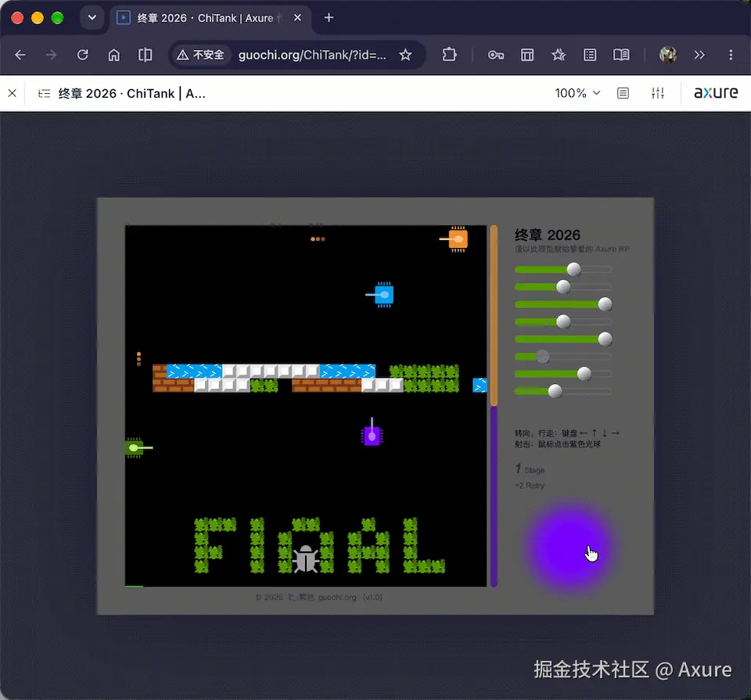Go back to the previous page
Screen dimensions: 751x700
coord(20,55)
